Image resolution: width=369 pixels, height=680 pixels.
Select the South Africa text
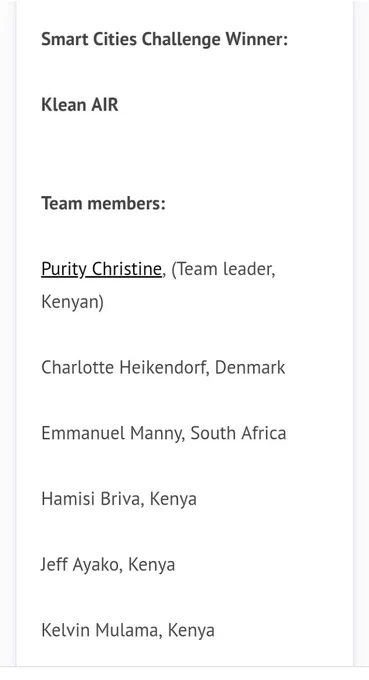coord(238,433)
